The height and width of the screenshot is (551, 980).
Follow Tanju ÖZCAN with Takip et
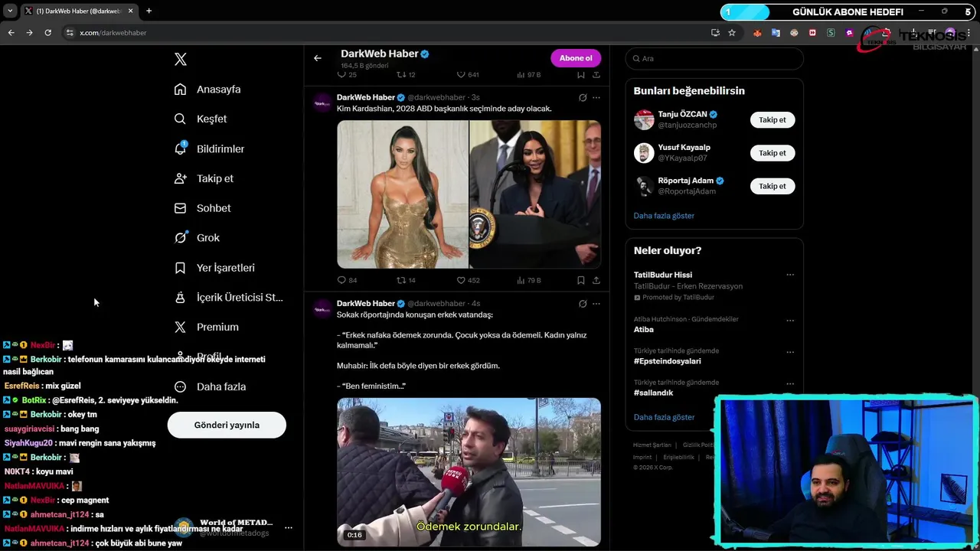(773, 119)
